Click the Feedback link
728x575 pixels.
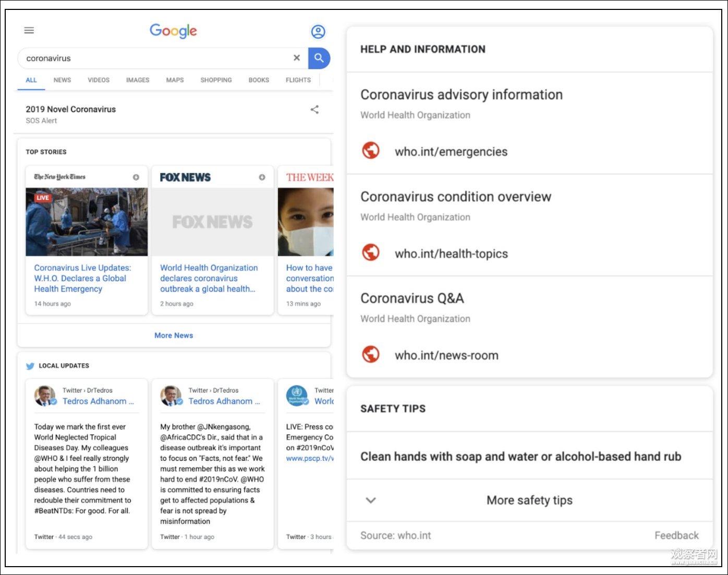coord(676,535)
